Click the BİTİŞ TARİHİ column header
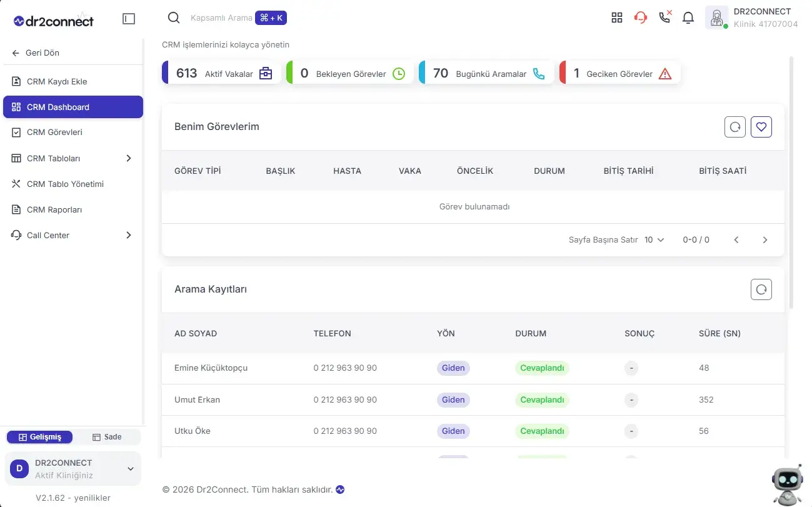This screenshot has width=812, height=507. (x=629, y=171)
